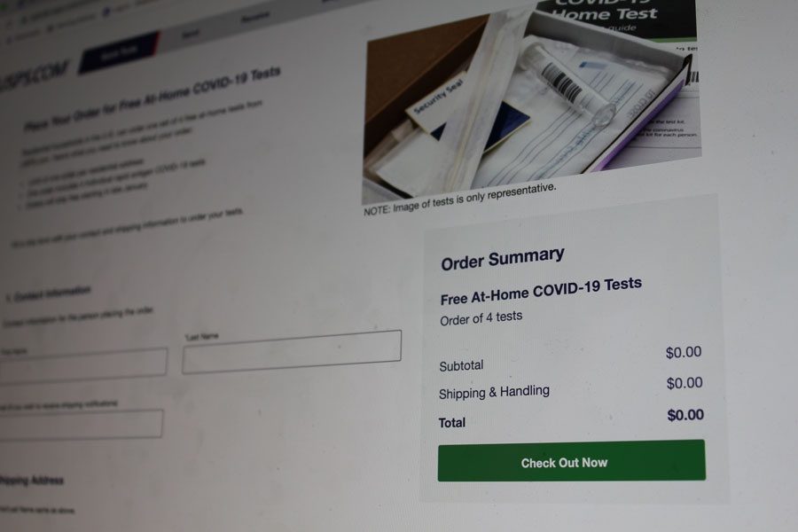Click the Free At-Home COVID-19 Tests item title
The width and height of the screenshot is (798, 532).
click(541, 291)
